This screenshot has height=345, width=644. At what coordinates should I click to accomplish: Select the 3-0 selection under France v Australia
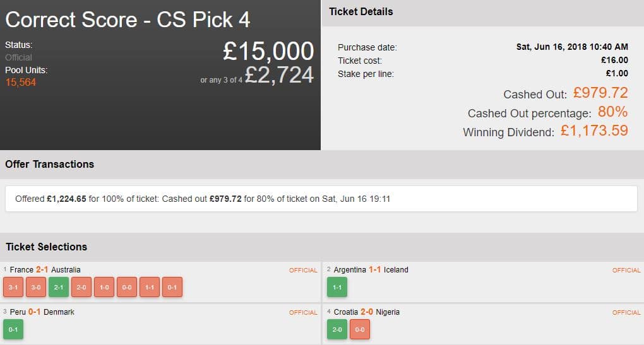coord(36,287)
